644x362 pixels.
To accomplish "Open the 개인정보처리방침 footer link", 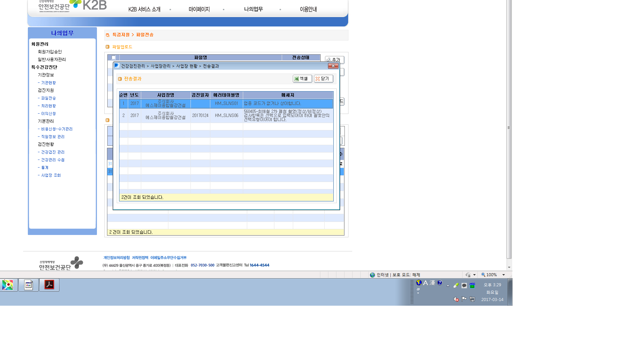I will 116,258.
